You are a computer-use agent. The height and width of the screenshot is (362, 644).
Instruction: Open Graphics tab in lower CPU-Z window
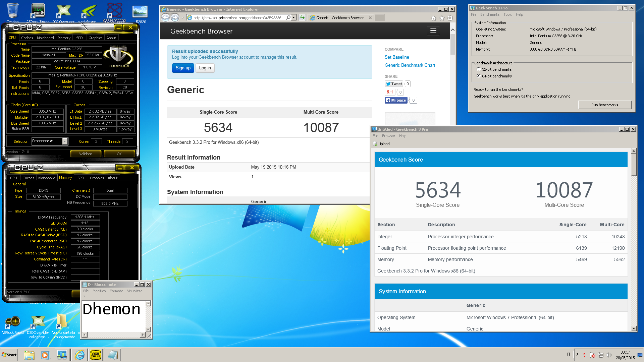tap(97, 178)
